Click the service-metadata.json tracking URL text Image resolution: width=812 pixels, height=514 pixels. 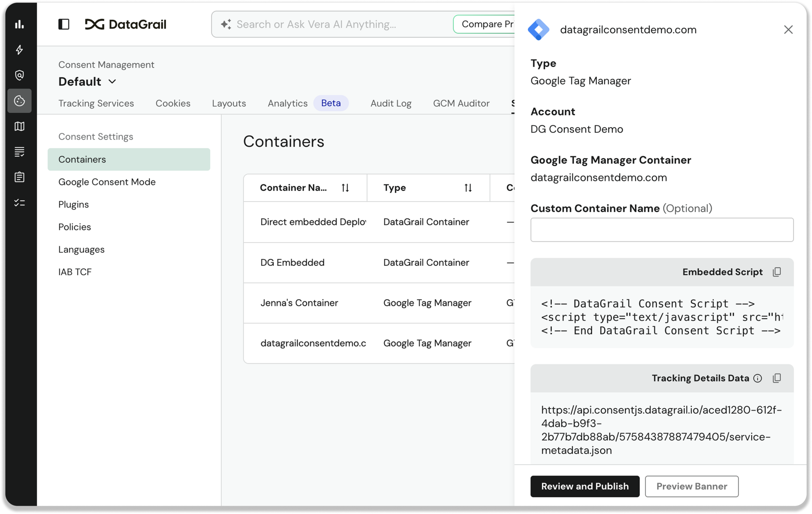[x=661, y=430]
